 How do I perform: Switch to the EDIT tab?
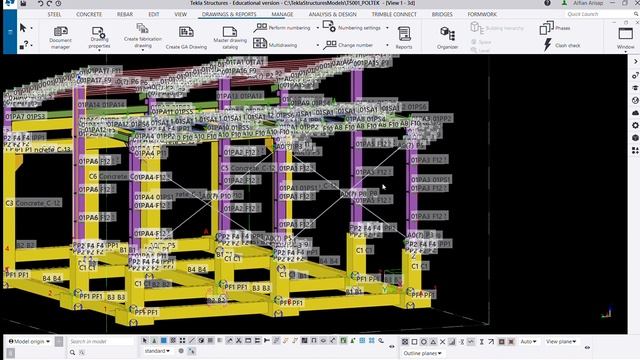click(x=154, y=14)
